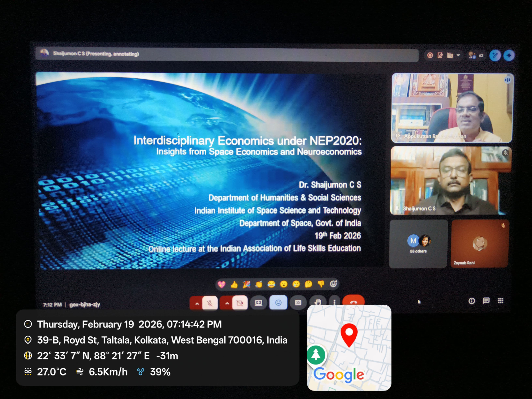This screenshot has width=532, height=399.
Task: Open the meeting details info icon
Action: pyautogui.click(x=472, y=301)
